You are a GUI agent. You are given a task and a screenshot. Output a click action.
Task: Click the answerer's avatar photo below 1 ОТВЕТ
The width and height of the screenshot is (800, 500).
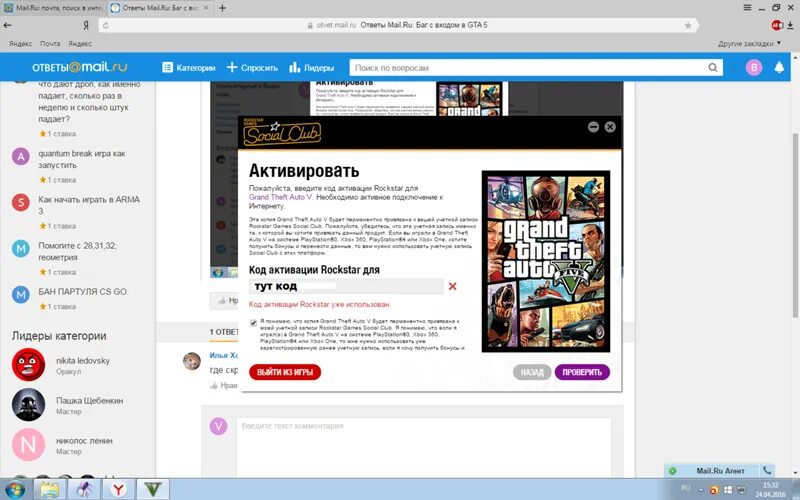[x=192, y=361]
